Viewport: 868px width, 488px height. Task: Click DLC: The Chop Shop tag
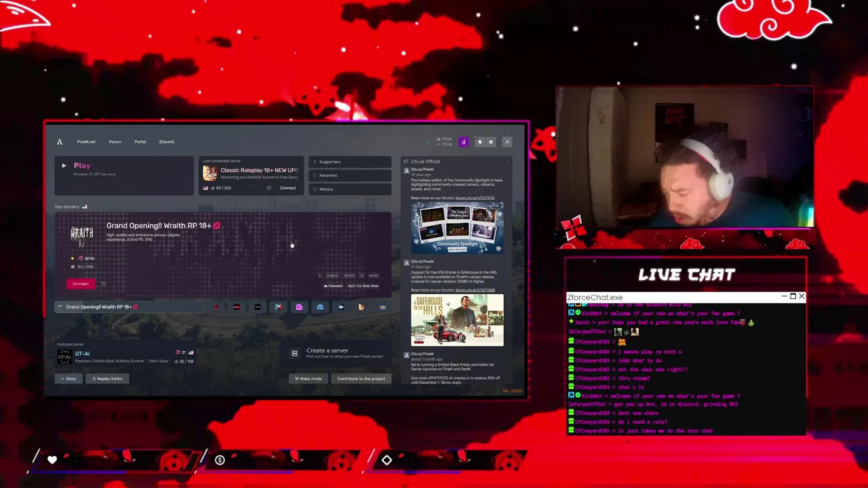[363, 286]
